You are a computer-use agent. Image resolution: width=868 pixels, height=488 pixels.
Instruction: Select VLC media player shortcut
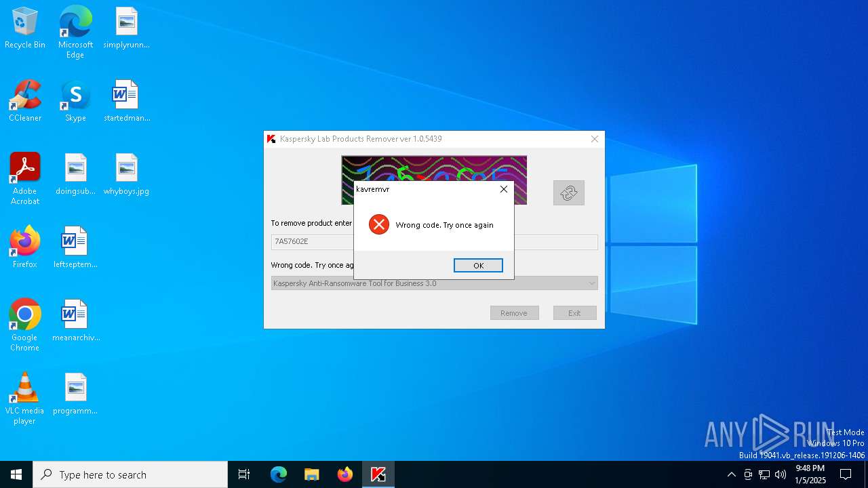25,399
